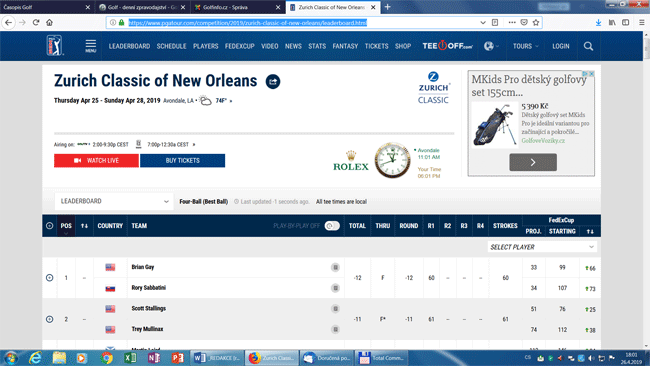Toggle the Play-by-Play switch
Screen dimensions: 650x366
[x=332, y=226]
